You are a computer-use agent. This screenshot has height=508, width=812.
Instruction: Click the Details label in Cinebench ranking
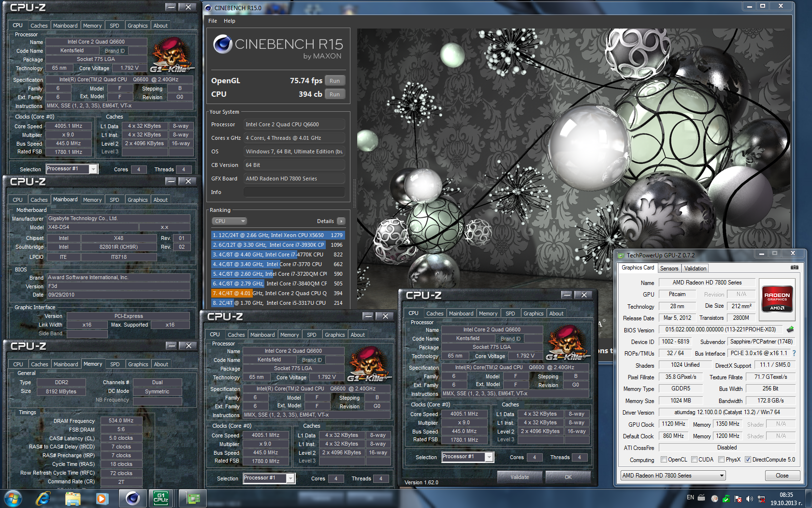pos(325,221)
